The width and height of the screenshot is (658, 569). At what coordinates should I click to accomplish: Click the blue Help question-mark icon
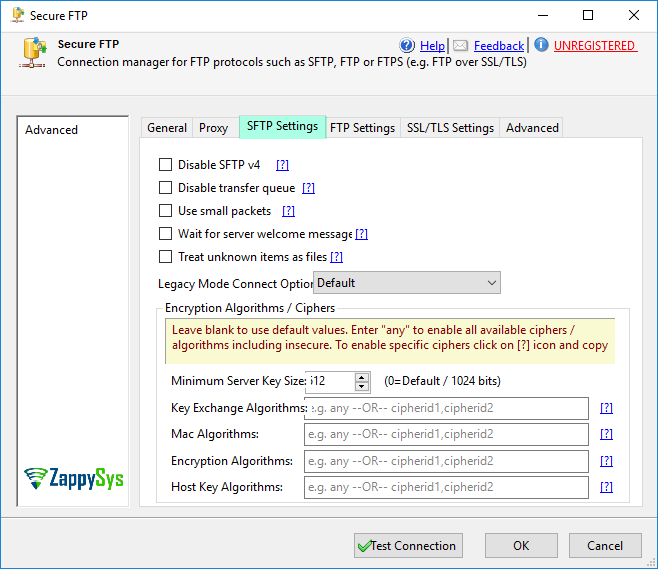(x=407, y=45)
